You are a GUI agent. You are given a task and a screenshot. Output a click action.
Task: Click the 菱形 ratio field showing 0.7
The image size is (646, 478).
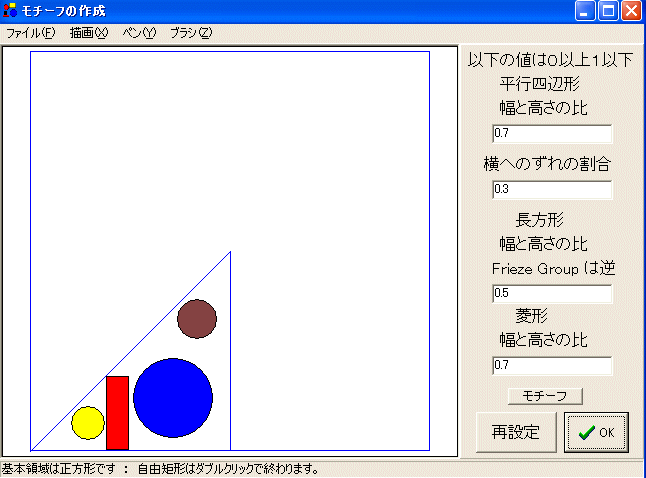pyautogui.click(x=552, y=366)
